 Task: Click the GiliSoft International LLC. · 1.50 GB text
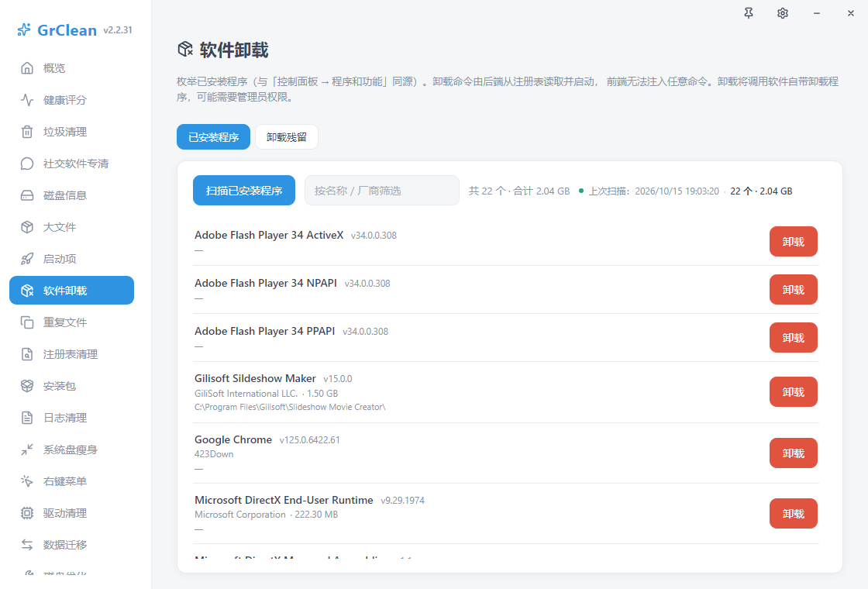click(267, 394)
